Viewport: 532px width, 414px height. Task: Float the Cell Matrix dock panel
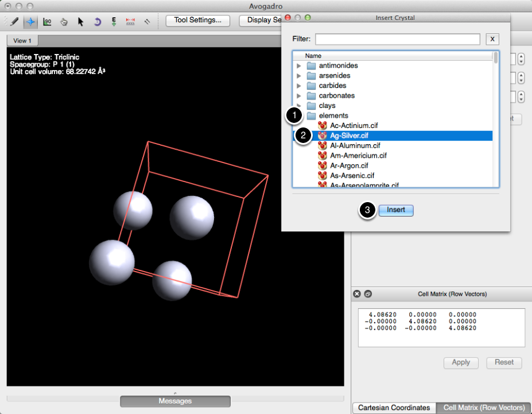click(x=368, y=294)
